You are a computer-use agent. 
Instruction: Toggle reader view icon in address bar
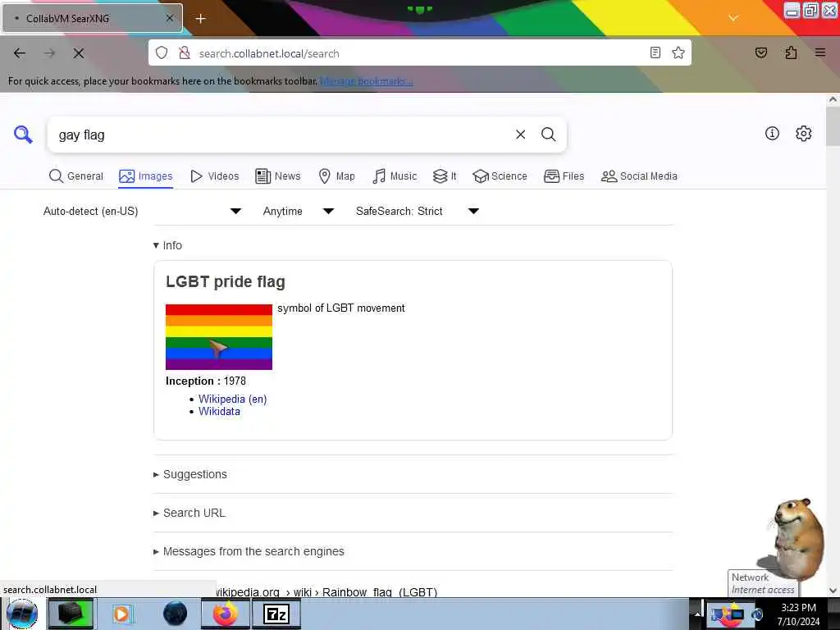(655, 52)
